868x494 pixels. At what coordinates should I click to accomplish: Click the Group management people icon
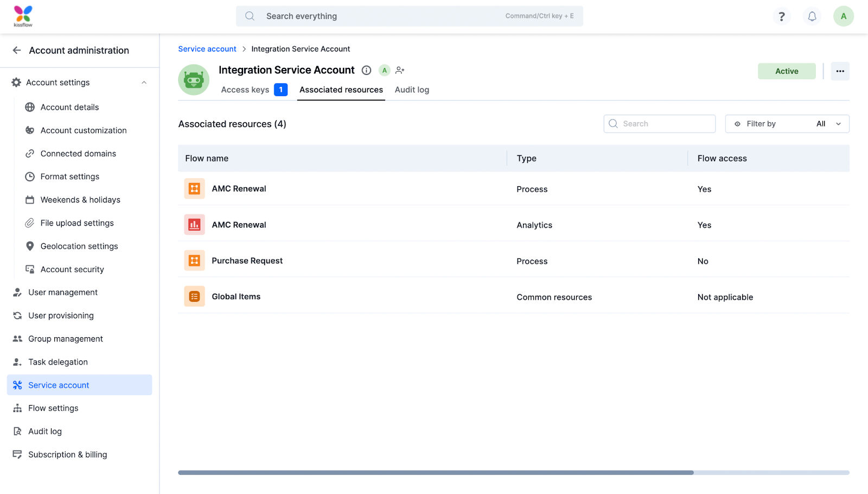(x=17, y=339)
